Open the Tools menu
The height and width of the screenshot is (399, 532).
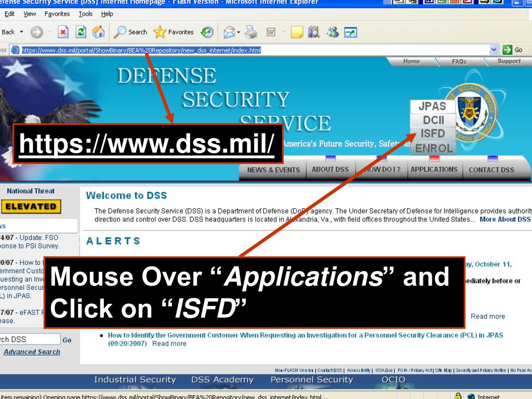point(86,14)
